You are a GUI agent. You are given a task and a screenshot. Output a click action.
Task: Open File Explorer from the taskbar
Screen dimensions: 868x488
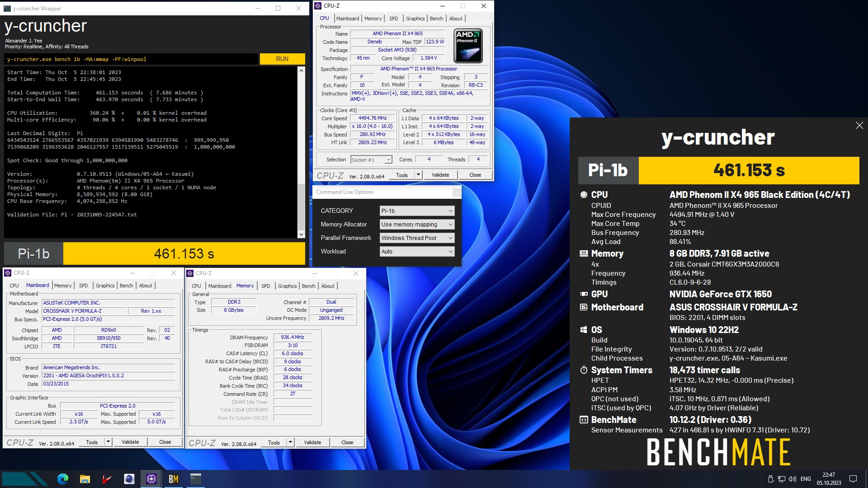pos(85,479)
